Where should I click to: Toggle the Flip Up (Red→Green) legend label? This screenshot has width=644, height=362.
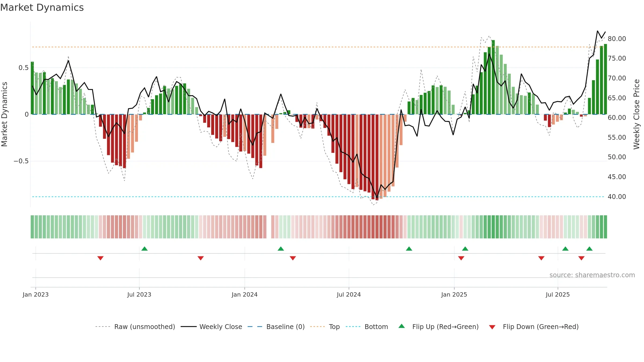pos(445,327)
